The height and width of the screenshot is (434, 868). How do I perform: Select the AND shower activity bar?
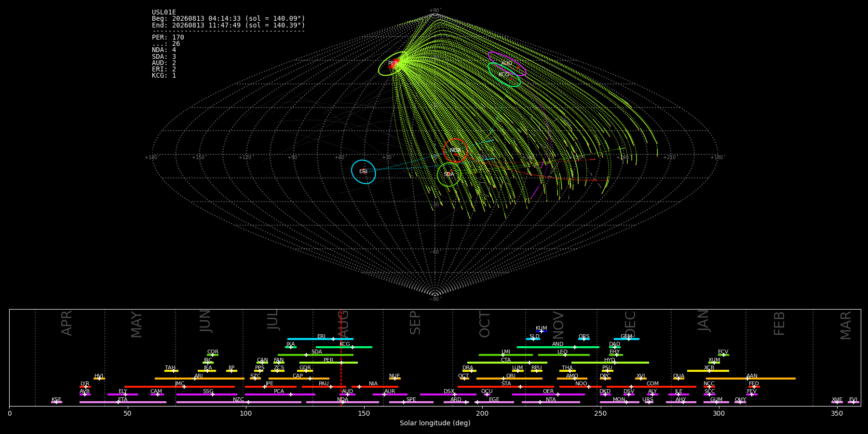[x=558, y=347]
